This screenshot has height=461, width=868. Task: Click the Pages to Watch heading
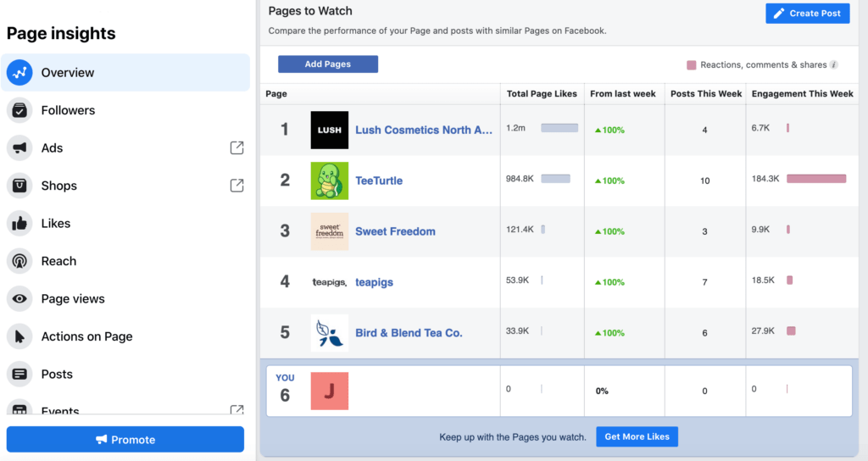point(310,11)
